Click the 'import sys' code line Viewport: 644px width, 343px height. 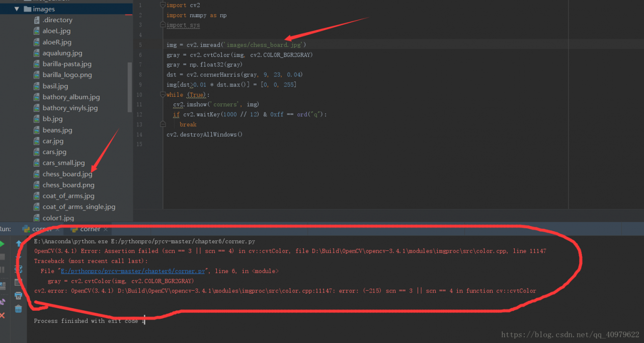[x=183, y=25]
